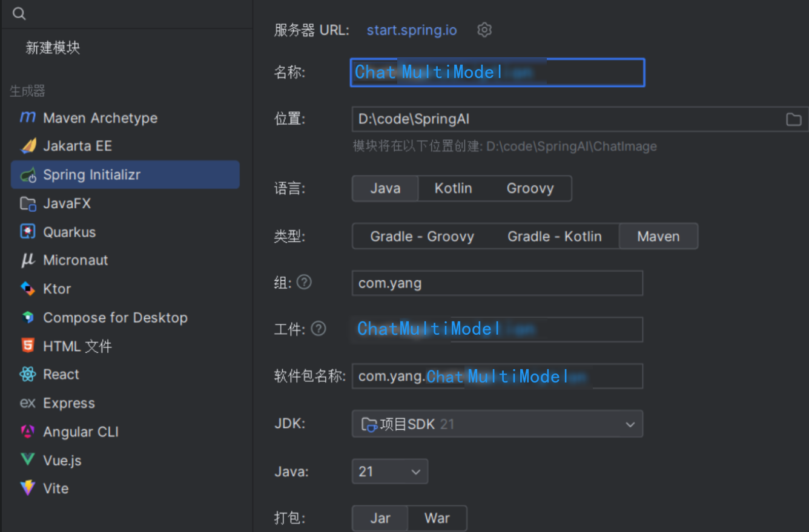Open the Angular CLI generator

125,432
